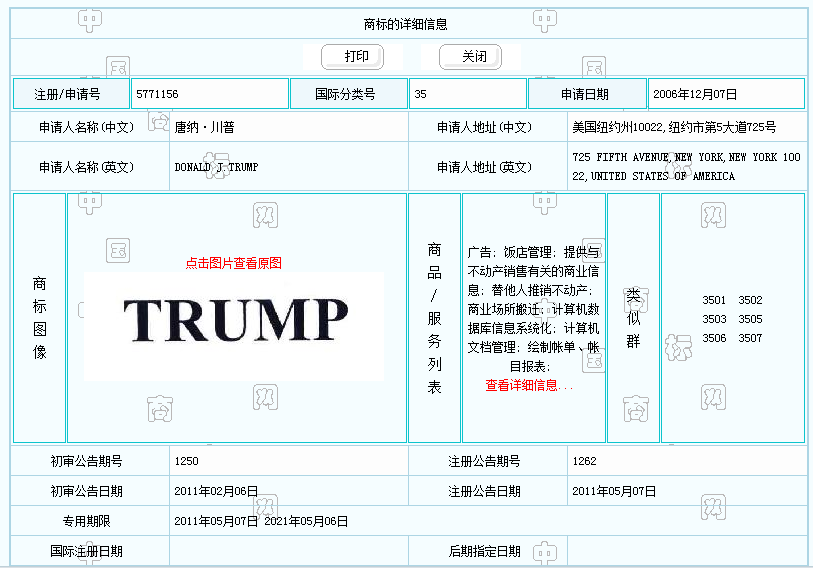Click preliminary announcement date 2011年02月06日
Viewport: 813px width, 568px height.
[216, 491]
